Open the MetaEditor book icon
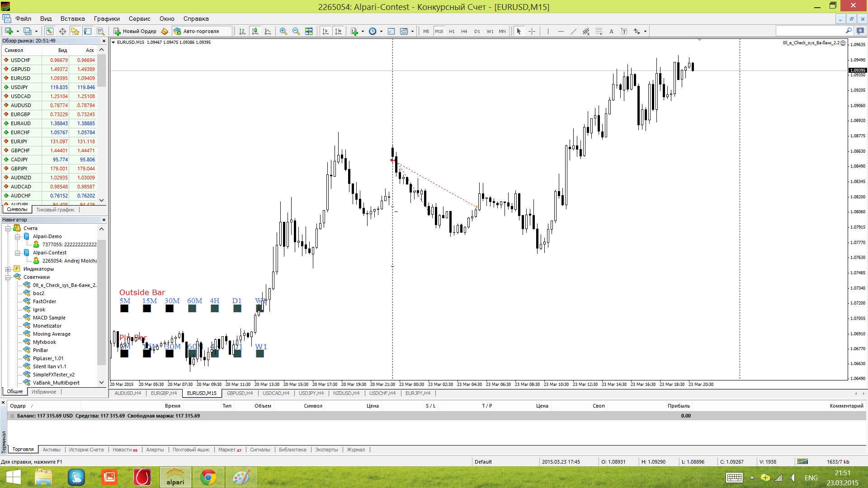868x488 pixels. [x=165, y=31]
